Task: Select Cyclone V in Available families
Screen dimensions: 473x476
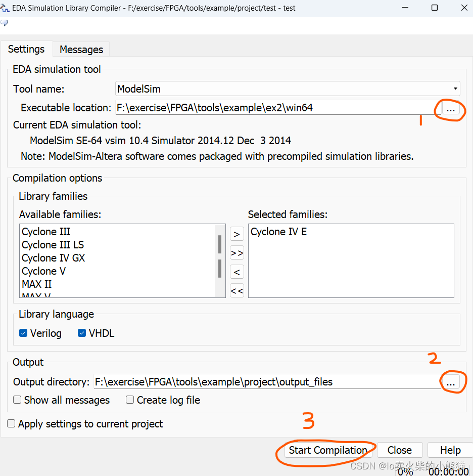Action: click(44, 271)
